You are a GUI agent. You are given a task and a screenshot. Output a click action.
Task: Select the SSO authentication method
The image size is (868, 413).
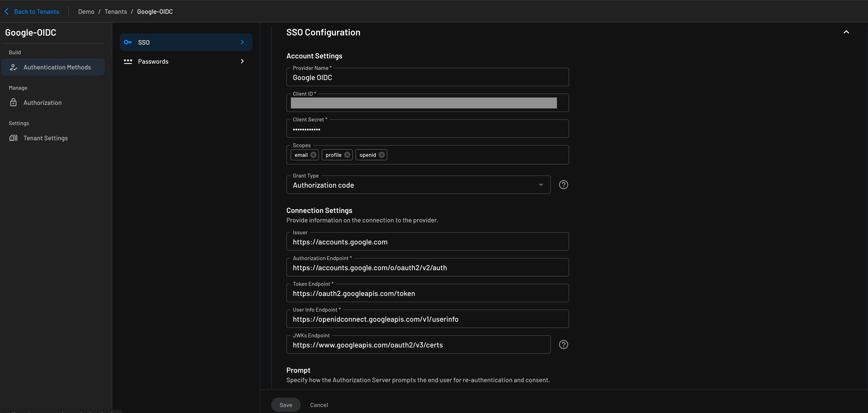tap(186, 42)
